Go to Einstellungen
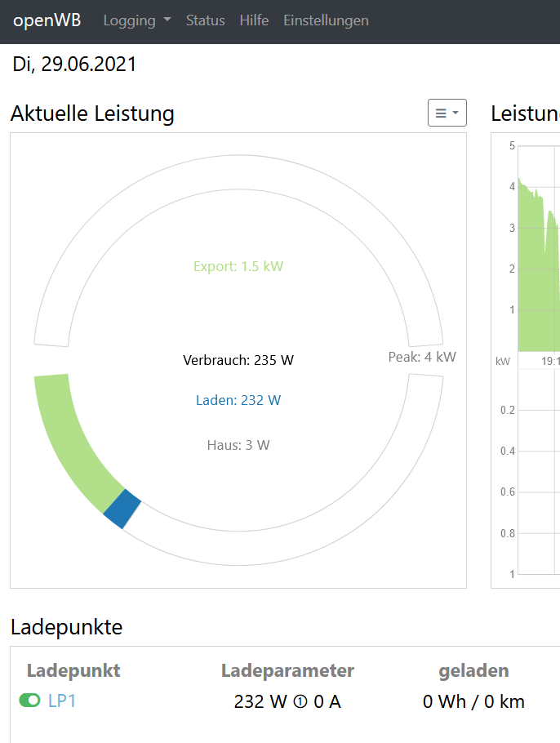The height and width of the screenshot is (743, 560). click(x=326, y=20)
